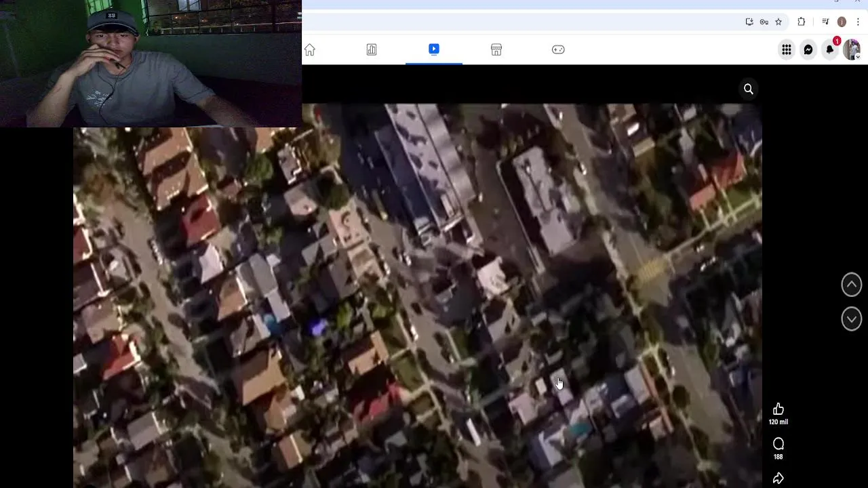
Task: Go to the Facebook Home tab
Action: tap(310, 49)
